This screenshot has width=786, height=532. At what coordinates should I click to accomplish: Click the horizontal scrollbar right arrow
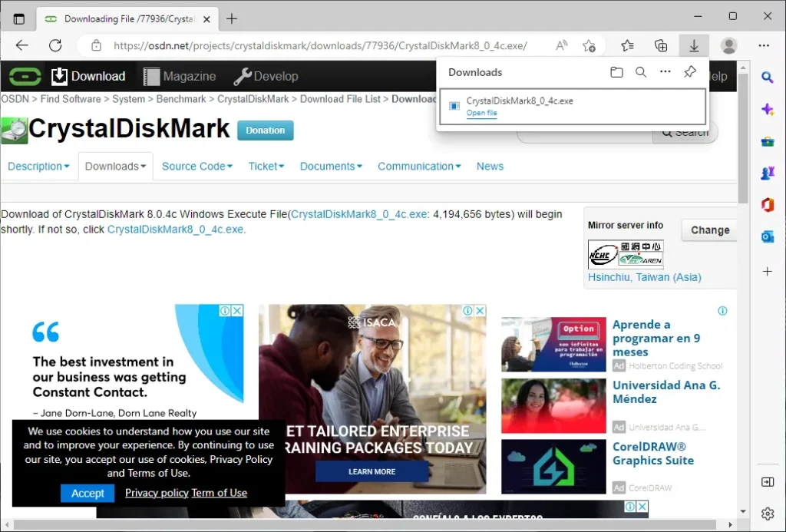coord(731,525)
